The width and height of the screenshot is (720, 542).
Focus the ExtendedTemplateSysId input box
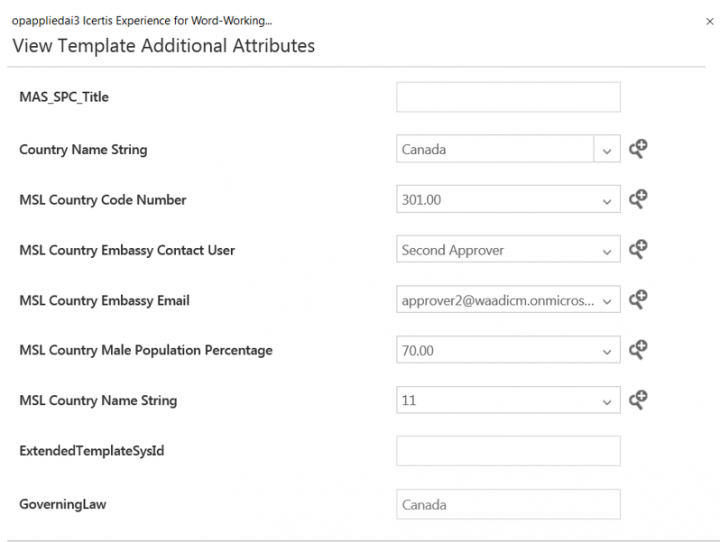tap(508, 451)
